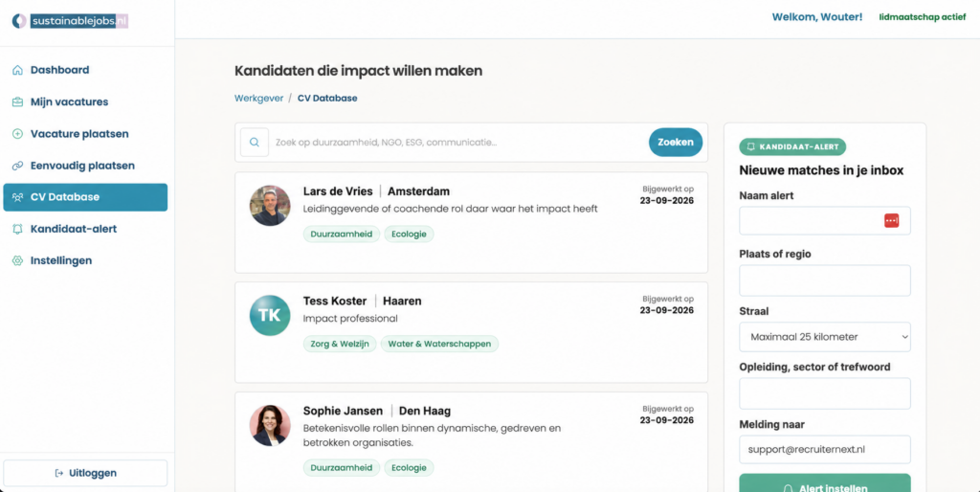
Task: Open Mijn vacatures in the sidebar
Action: click(x=85, y=101)
